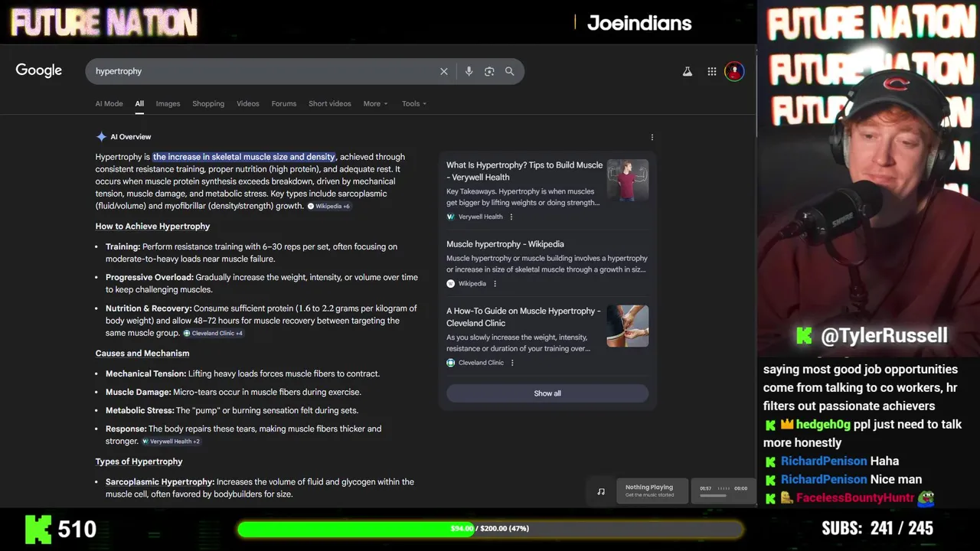The height and width of the screenshot is (551, 980).
Task: Open Cleveland Clinic result options menu
Action: pos(512,363)
